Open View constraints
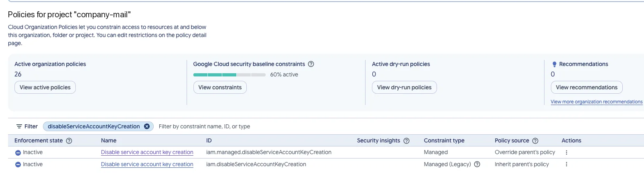Viewport: 644px width, 173px height. (x=220, y=87)
